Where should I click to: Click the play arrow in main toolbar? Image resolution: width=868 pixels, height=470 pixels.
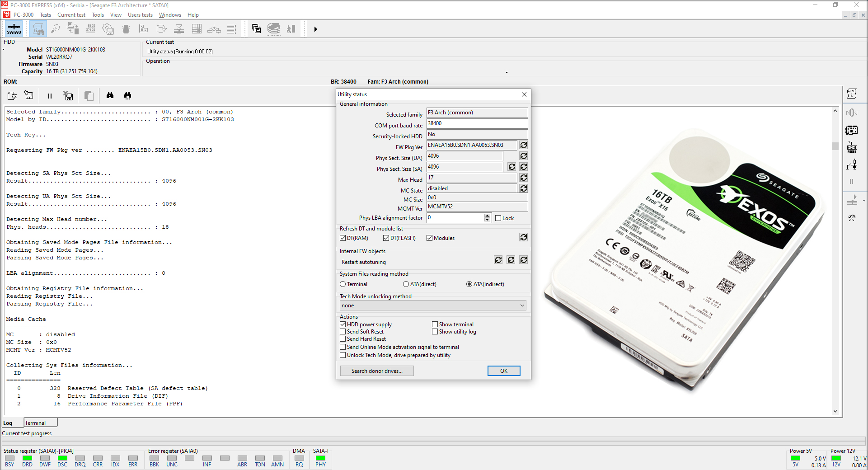315,29
